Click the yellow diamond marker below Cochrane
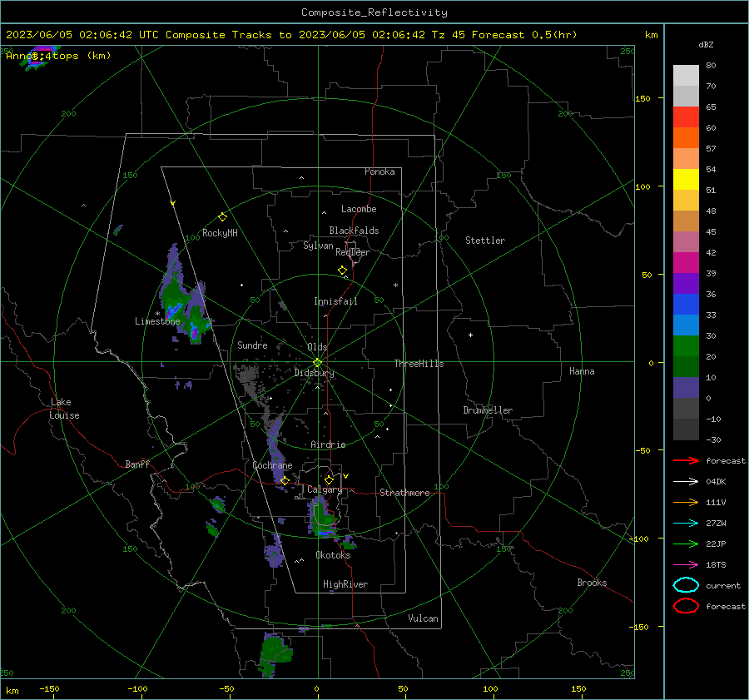This screenshot has width=749, height=700. (x=285, y=480)
